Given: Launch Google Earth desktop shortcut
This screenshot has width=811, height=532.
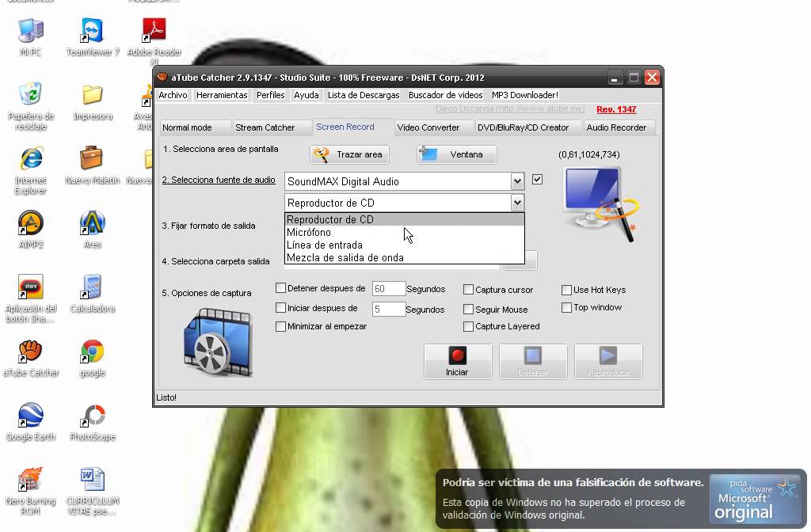Looking at the screenshot, I should click(x=31, y=422).
